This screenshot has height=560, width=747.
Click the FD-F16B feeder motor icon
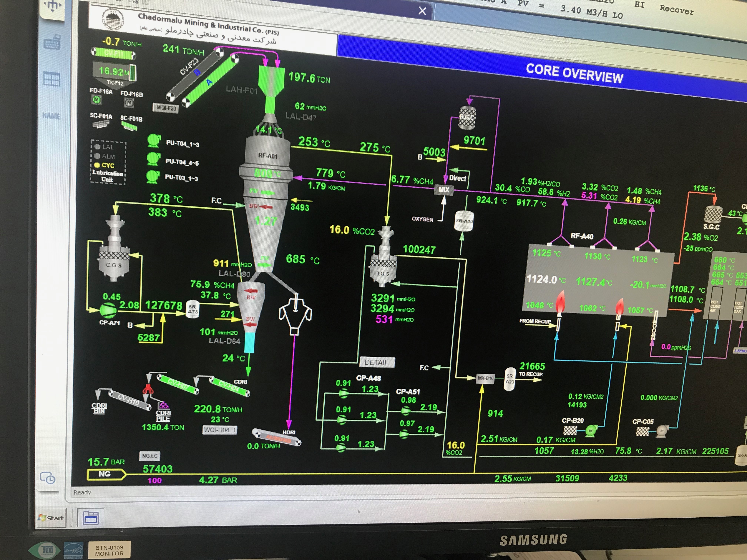tap(129, 102)
